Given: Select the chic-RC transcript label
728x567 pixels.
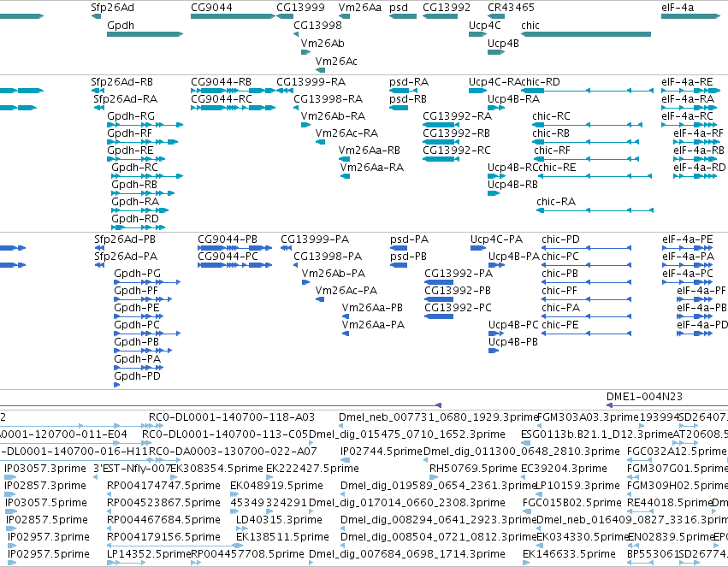Looking at the screenshot, I should point(551,116).
